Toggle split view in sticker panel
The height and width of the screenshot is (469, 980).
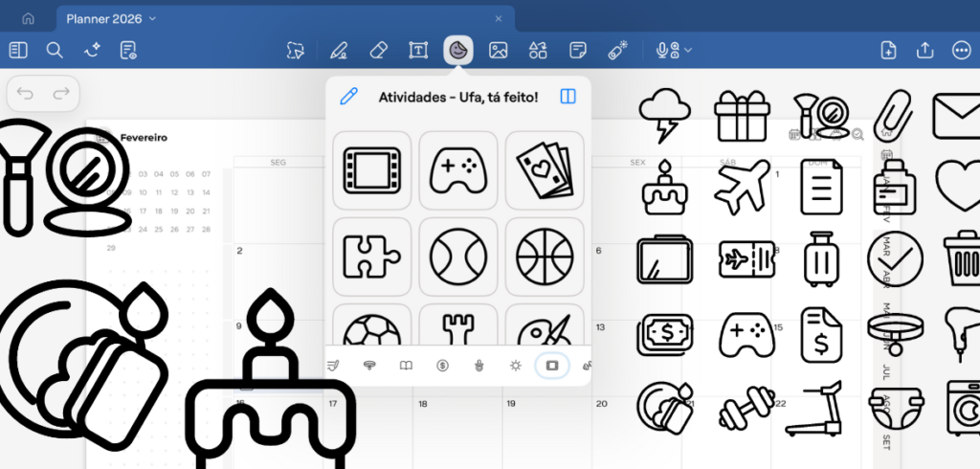(x=568, y=96)
